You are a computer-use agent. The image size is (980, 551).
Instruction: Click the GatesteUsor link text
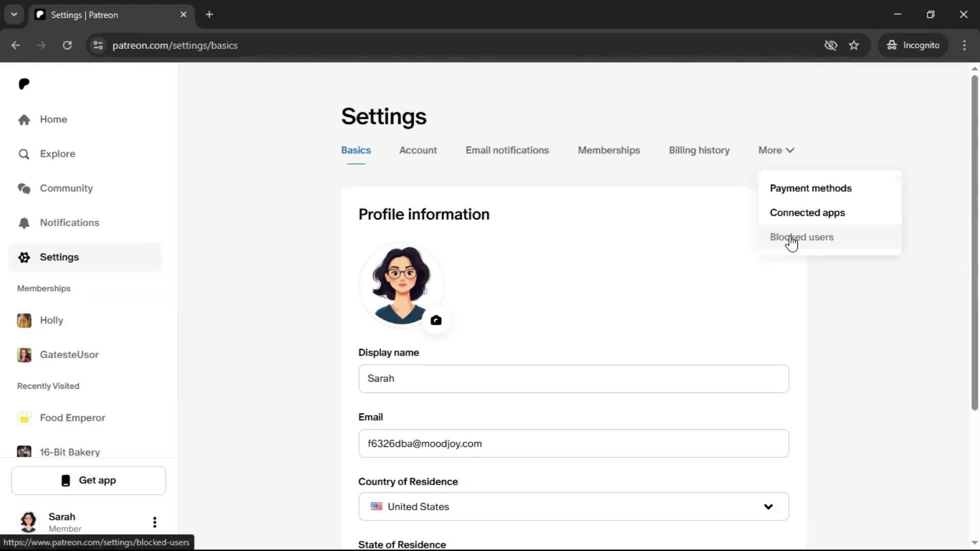69,355
